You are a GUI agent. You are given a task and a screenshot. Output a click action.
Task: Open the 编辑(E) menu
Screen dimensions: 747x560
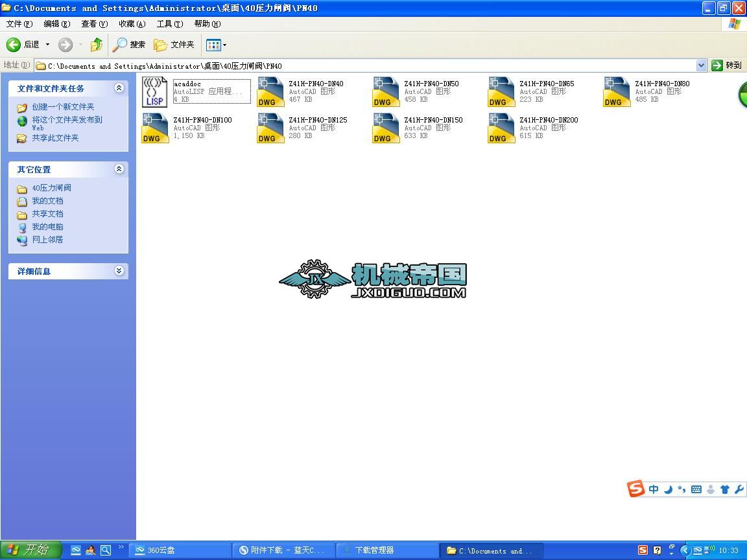click(x=56, y=24)
